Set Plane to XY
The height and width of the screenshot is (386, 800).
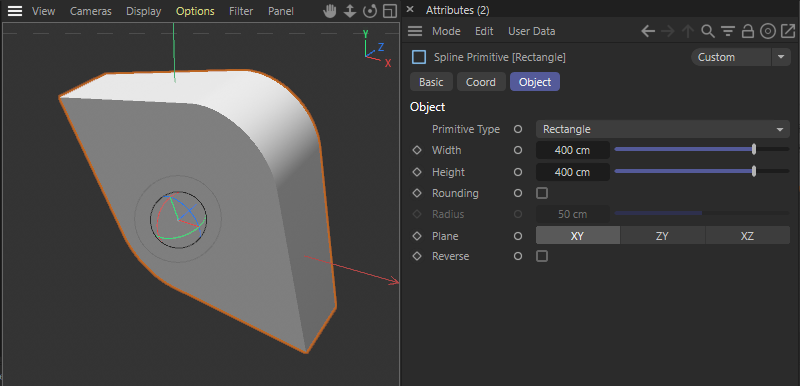tap(578, 236)
